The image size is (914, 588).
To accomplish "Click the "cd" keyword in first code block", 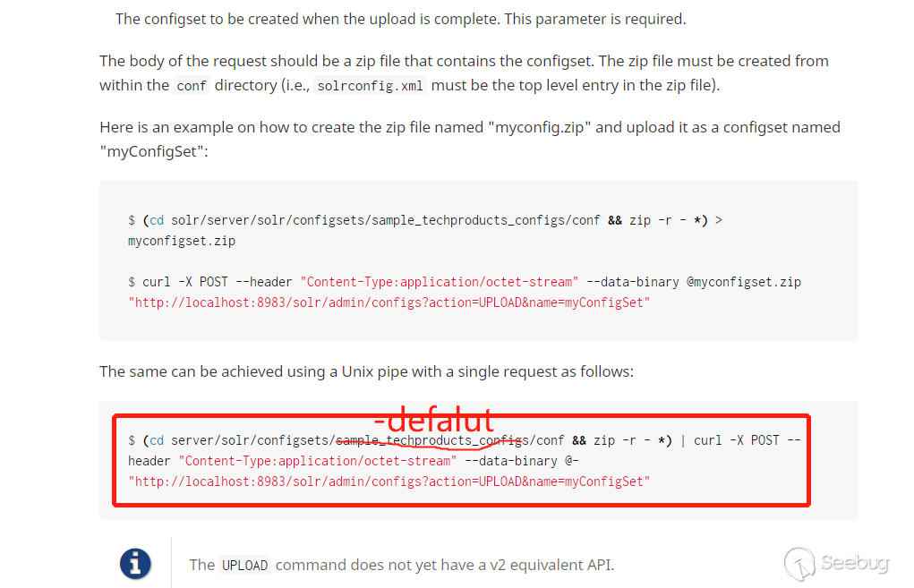I will click(157, 220).
